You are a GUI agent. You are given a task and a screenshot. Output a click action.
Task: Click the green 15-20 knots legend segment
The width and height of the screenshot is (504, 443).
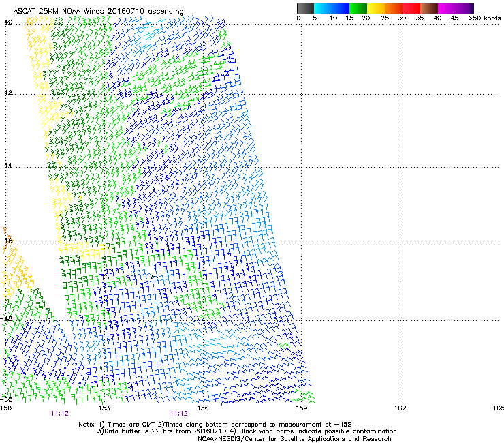(358, 8)
